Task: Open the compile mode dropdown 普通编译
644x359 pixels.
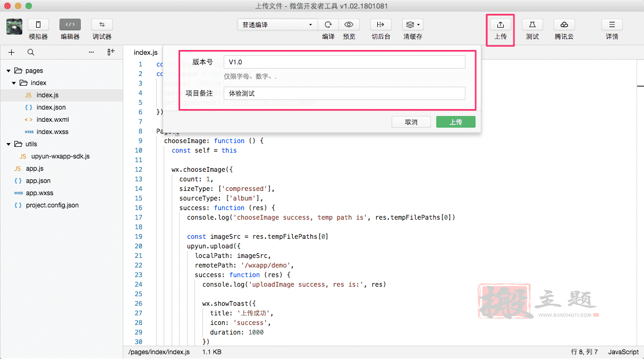Action: pos(277,24)
